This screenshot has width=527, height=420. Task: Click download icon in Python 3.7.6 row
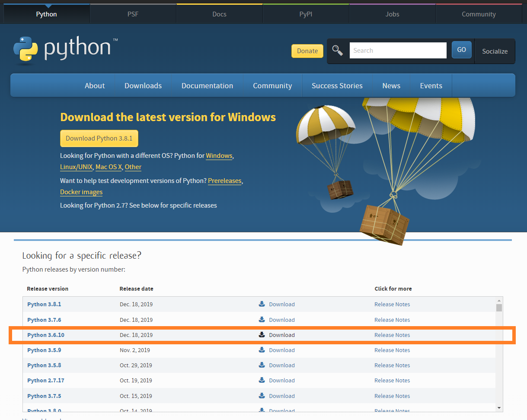point(262,320)
